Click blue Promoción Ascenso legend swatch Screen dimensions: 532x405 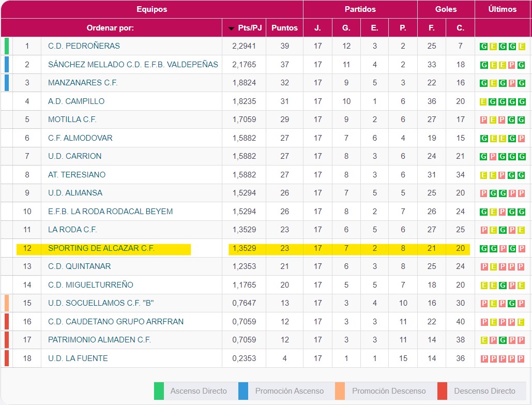pos(243,391)
